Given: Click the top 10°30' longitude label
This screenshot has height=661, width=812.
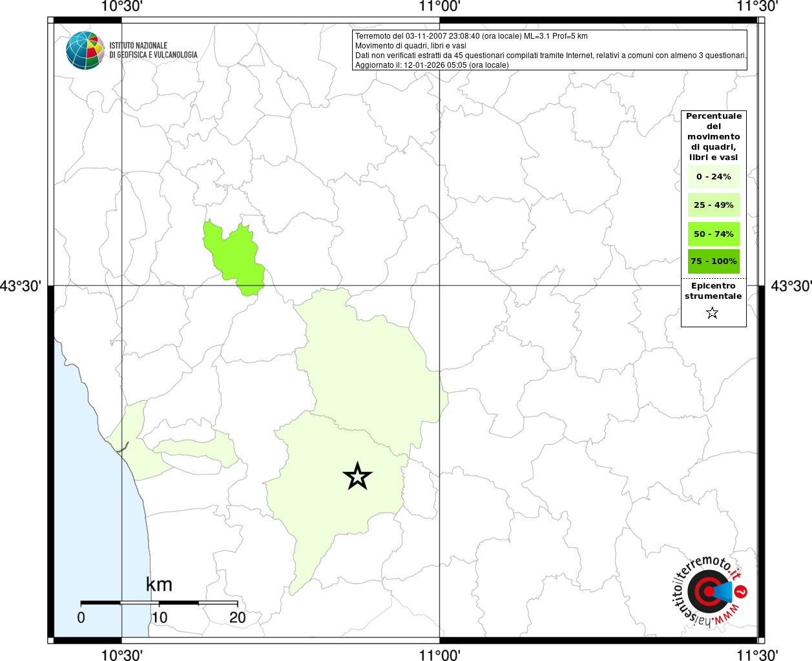Looking at the screenshot, I should point(121,6).
